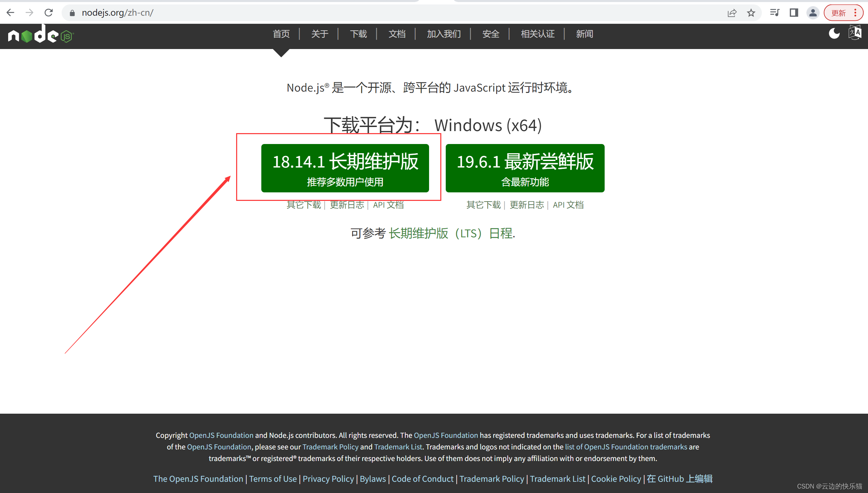Open list of OpenJS Foundation trademarks link
Viewport: 868px width, 493px height.
[x=626, y=447]
